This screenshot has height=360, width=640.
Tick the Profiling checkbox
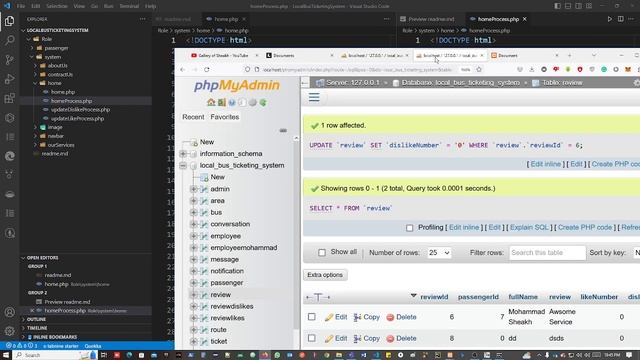pyautogui.click(x=409, y=228)
